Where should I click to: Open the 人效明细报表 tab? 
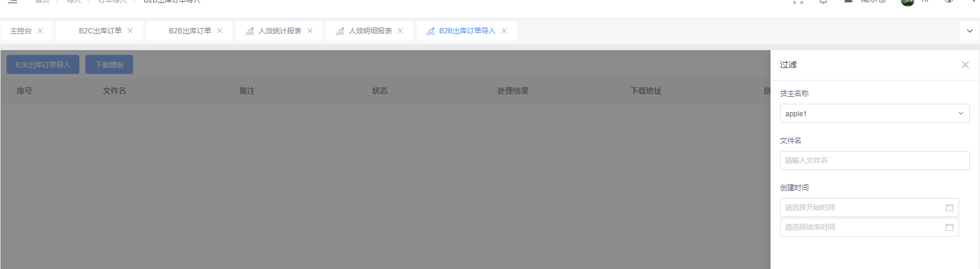pyautogui.click(x=370, y=31)
